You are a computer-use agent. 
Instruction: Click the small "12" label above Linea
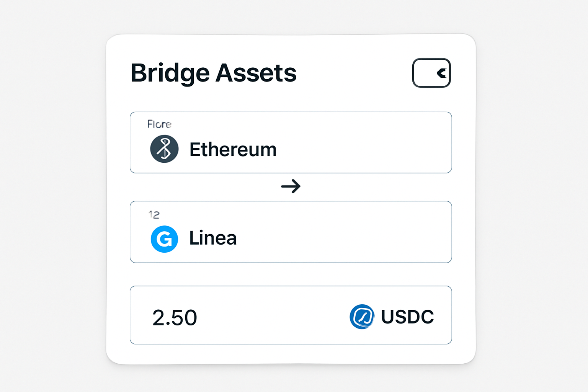154,215
